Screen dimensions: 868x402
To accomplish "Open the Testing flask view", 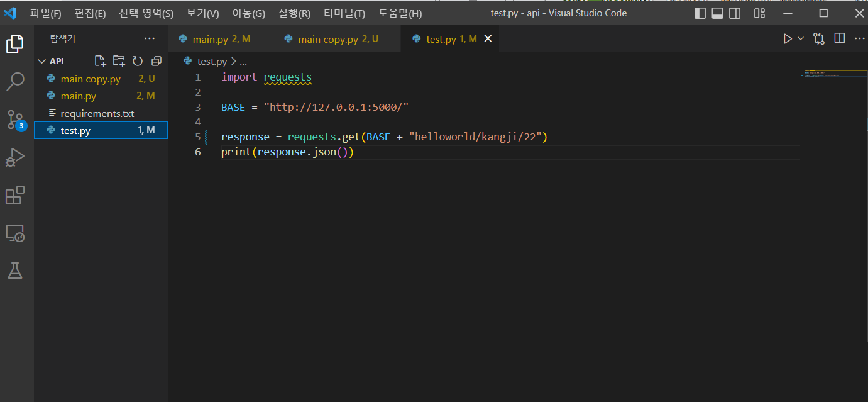I will click(15, 271).
